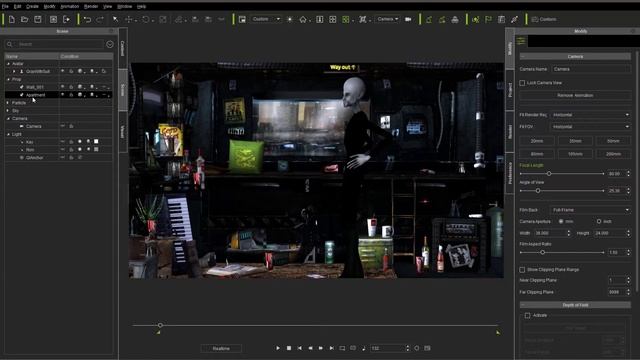Click the pen/curve editor icon in toolbar

pyautogui.click(x=514, y=19)
